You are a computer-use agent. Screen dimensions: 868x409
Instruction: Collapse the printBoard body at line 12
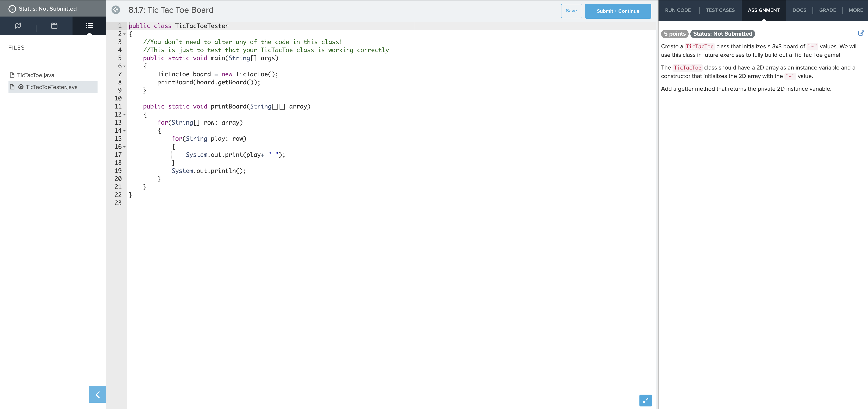click(x=124, y=115)
